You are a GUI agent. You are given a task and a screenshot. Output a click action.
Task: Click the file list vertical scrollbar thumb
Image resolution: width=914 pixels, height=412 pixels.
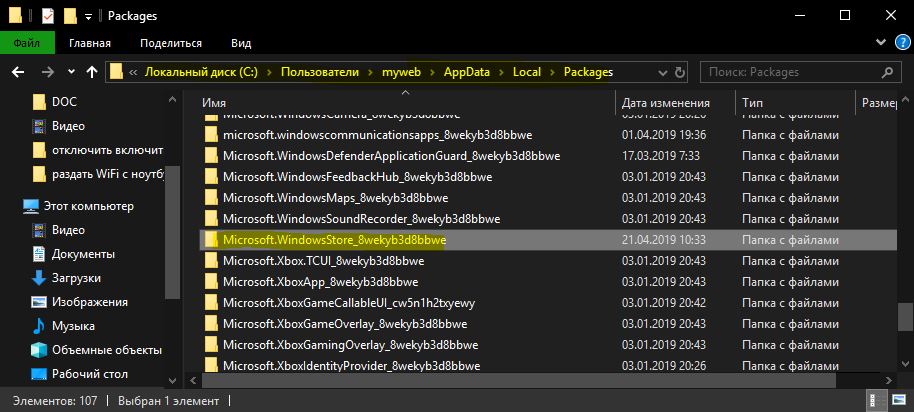click(905, 318)
